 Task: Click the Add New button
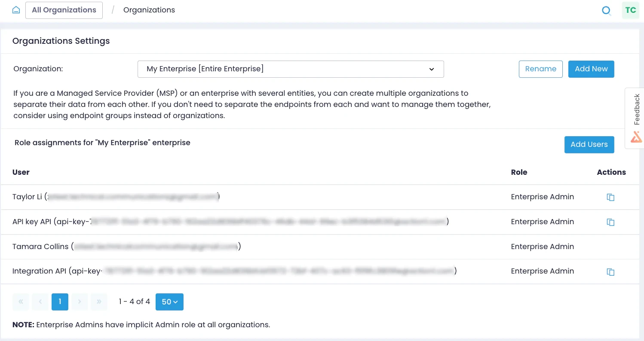click(x=591, y=69)
